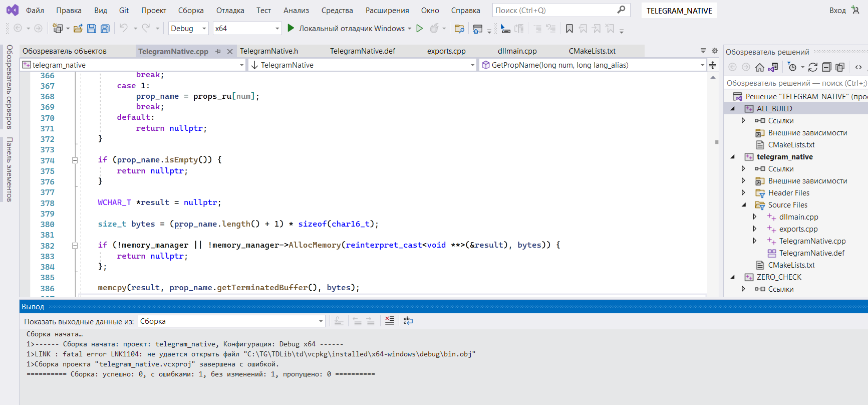Open editor window settings gear icon
This screenshot has height=405, width=868.
(715, 51)
